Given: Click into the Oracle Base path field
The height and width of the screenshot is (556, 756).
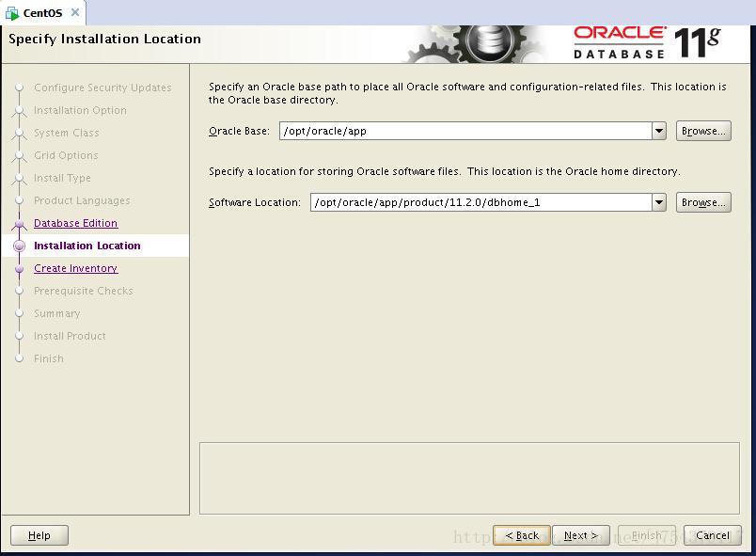Looking at the screenshot, I should coord(465,132).
